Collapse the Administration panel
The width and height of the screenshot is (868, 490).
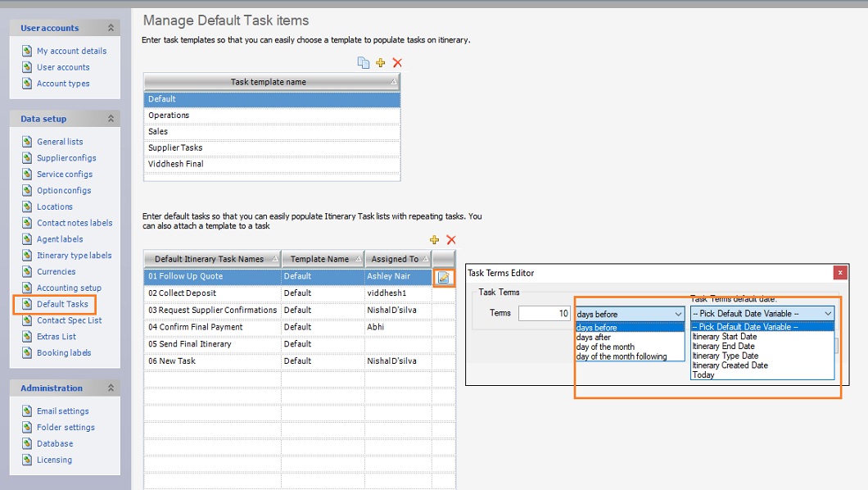111,388
